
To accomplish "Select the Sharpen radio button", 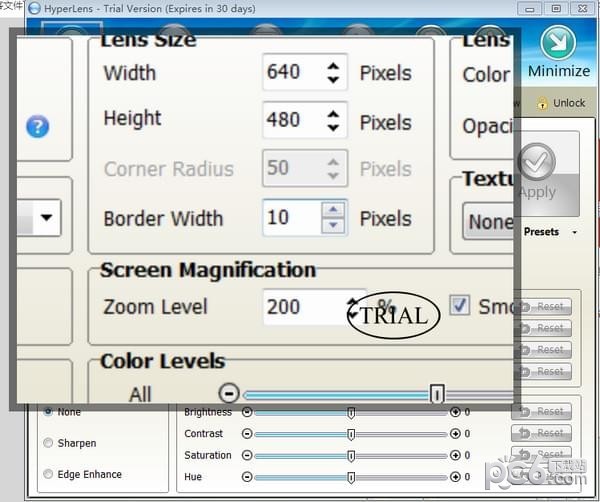I will (48, 443).
